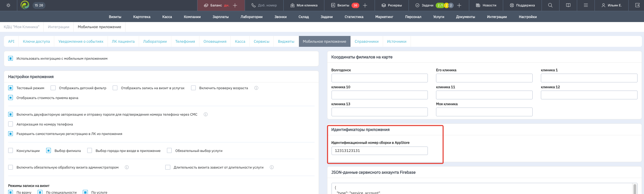644x194 pixels.
Task: Open the hamburger menu icon
Action: pos(586,5)
